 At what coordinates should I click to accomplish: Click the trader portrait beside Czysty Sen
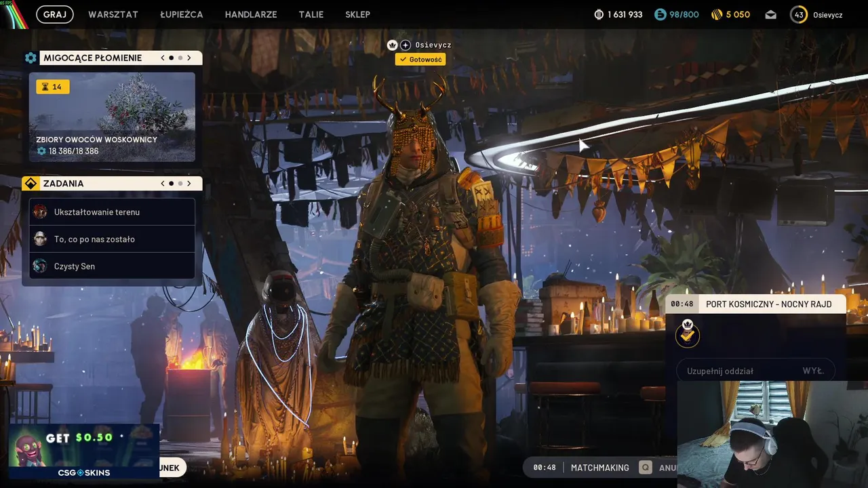point(40,266)
